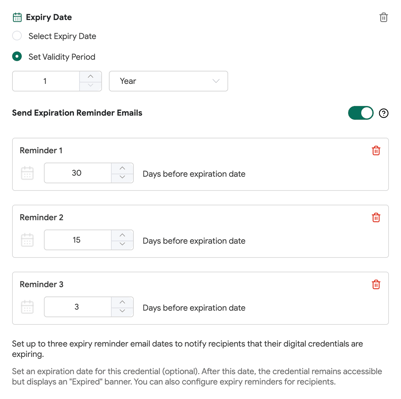This screenshot has width=401, height=399.
Task: Decrease Reminder 3 days with down arrow
Action: [x=122, y=312]
